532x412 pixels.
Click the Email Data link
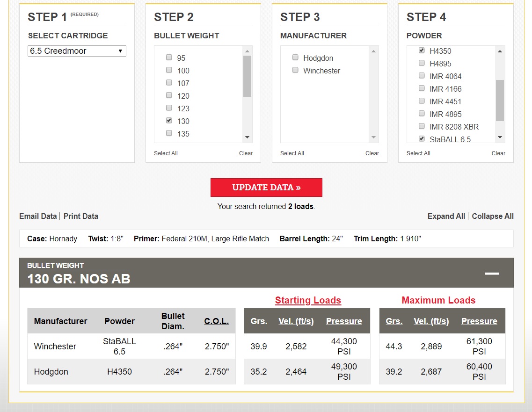coord(38,216)
